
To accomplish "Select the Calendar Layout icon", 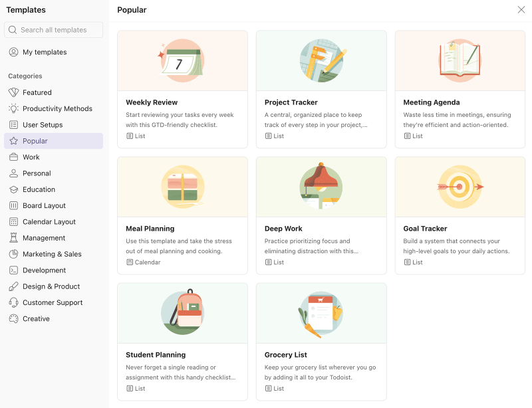I will [13, 221].
